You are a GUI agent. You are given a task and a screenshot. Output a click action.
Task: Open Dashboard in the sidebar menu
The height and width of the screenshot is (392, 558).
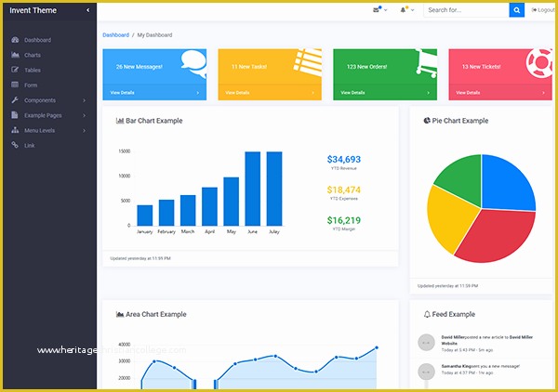pyautogui.click(x=38, y=40)
